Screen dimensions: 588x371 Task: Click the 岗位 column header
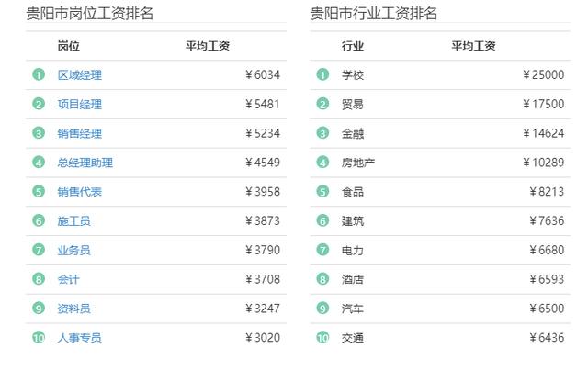pyautogui.click(x=68, y=46)
